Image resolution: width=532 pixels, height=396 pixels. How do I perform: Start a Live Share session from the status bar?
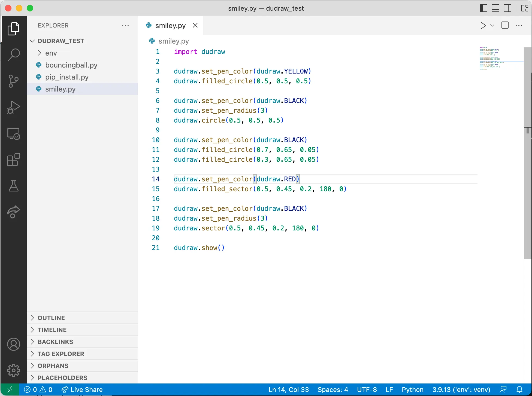click(82, 389)
